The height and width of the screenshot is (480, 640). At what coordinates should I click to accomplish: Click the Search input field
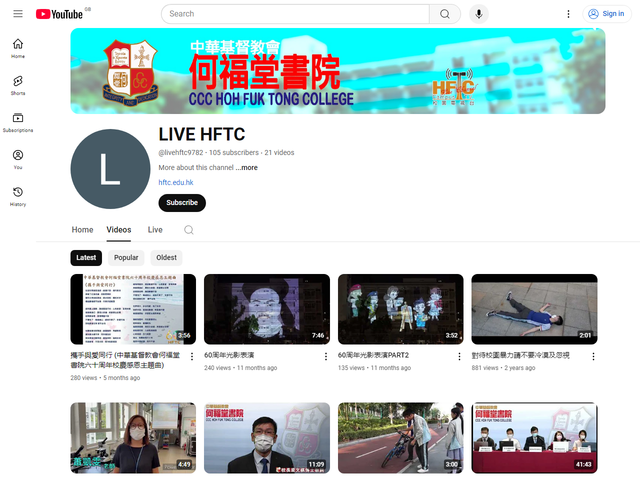[295, 14]
